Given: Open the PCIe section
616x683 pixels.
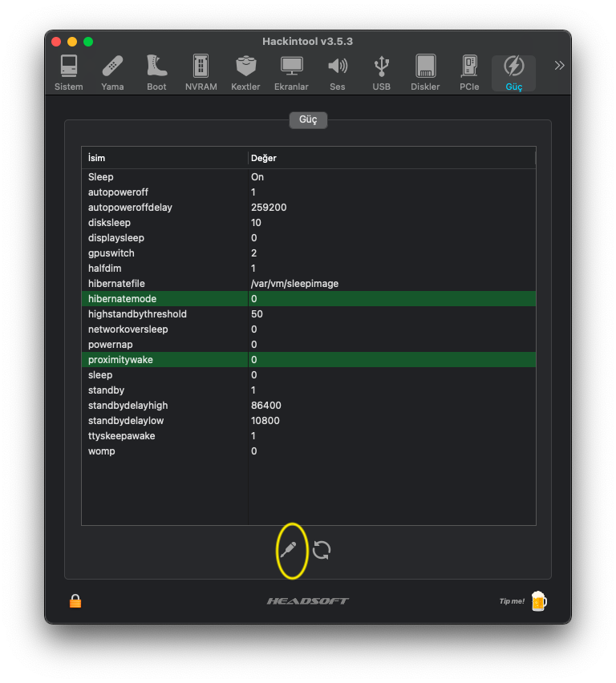Looking at the screenshot, I should point(469,73).
